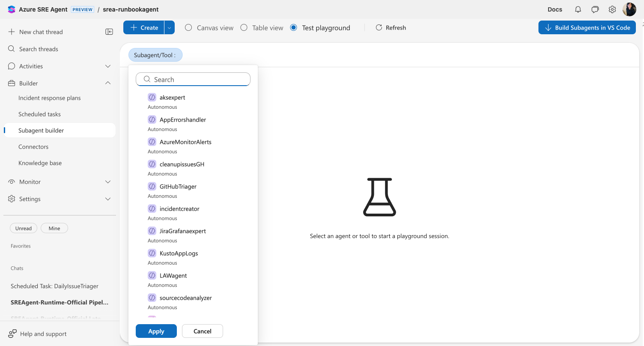Click the Create button
Image resolution: width=644 pixels, height=346 pixels.
pos(144,27)
